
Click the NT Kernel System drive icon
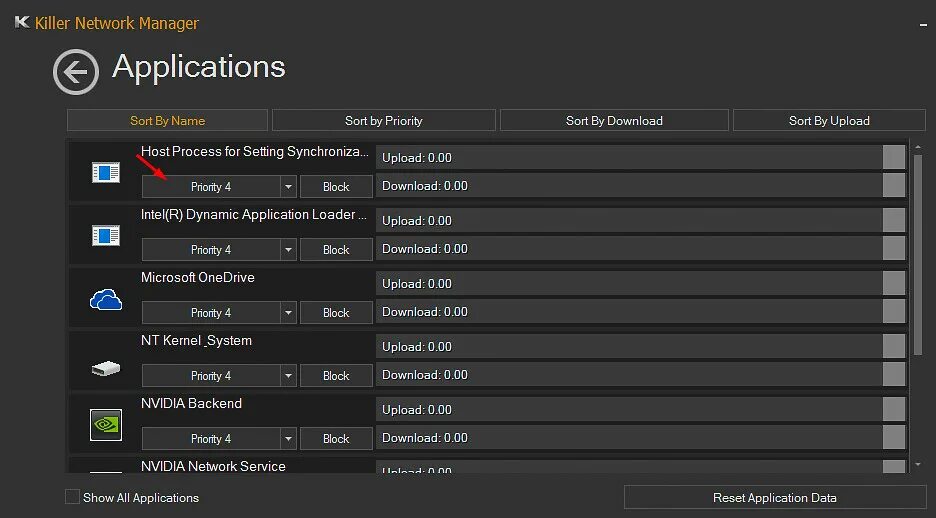pos(106,369)
